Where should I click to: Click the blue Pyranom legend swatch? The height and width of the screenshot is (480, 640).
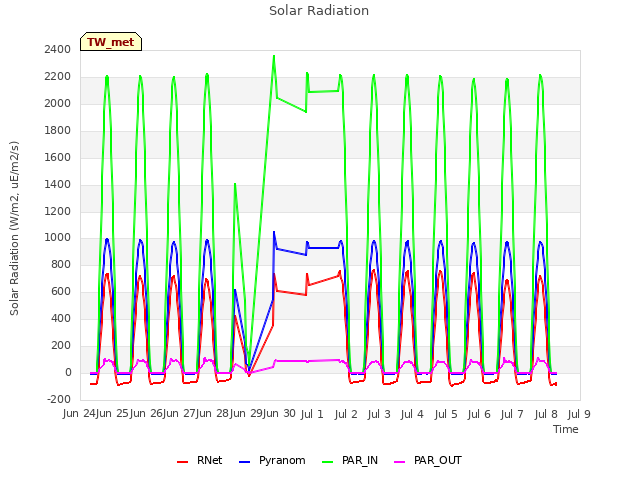pos(244,462)
